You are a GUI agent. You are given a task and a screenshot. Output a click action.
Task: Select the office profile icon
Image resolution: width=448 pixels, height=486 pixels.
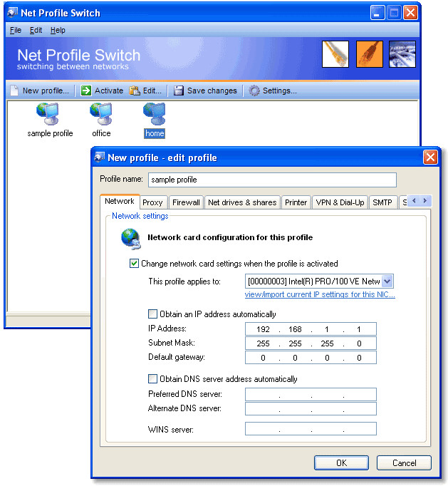point(101,120)
